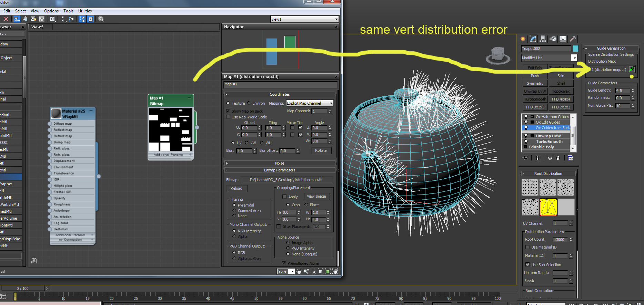Open the Utilities menu
The image size is (644, 305).
pos(85,11)
